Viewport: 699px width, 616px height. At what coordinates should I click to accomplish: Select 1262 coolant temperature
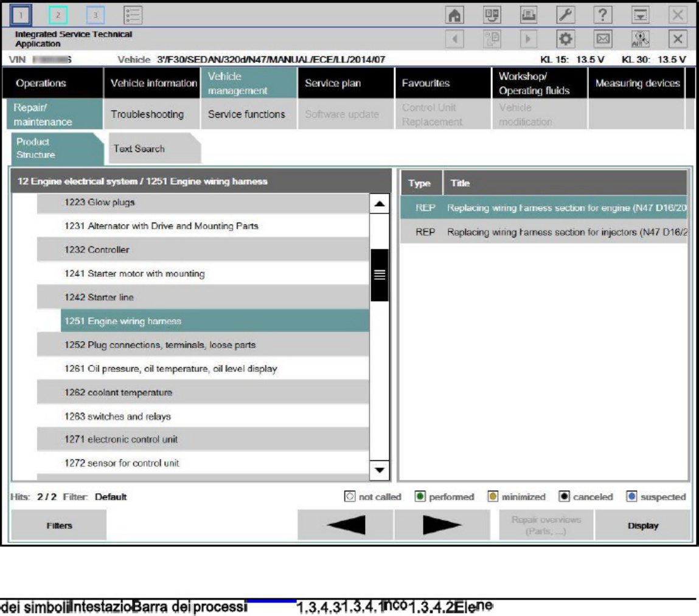pos(203,393)
